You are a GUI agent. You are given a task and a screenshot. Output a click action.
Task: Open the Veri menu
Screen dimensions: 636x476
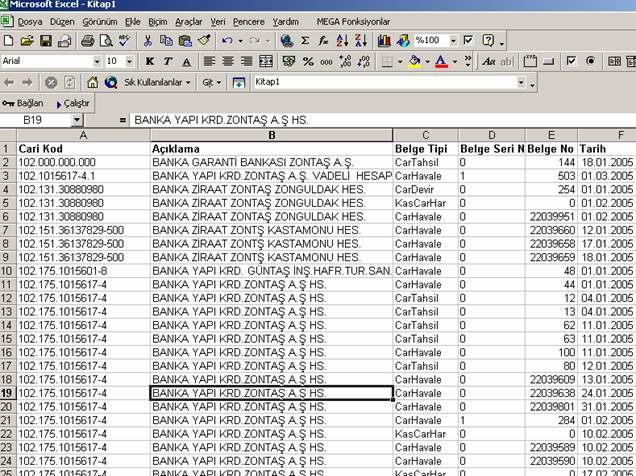(218, 22)
